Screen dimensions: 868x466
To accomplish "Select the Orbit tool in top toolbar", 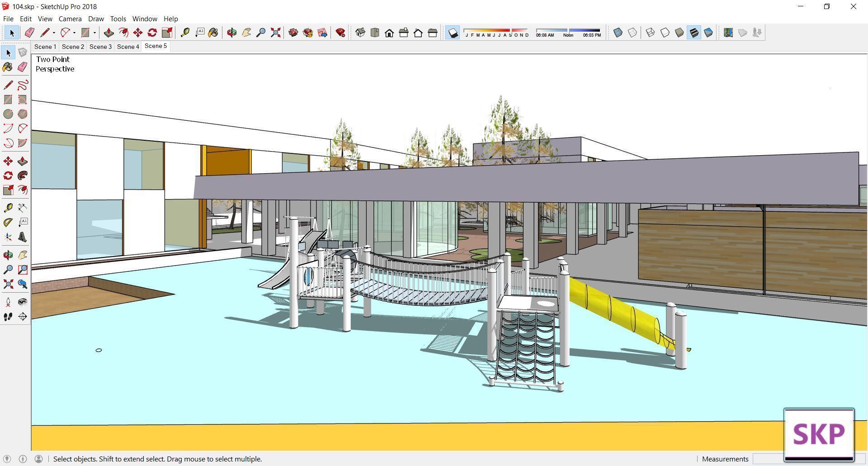I will click(x=231, y=33).
